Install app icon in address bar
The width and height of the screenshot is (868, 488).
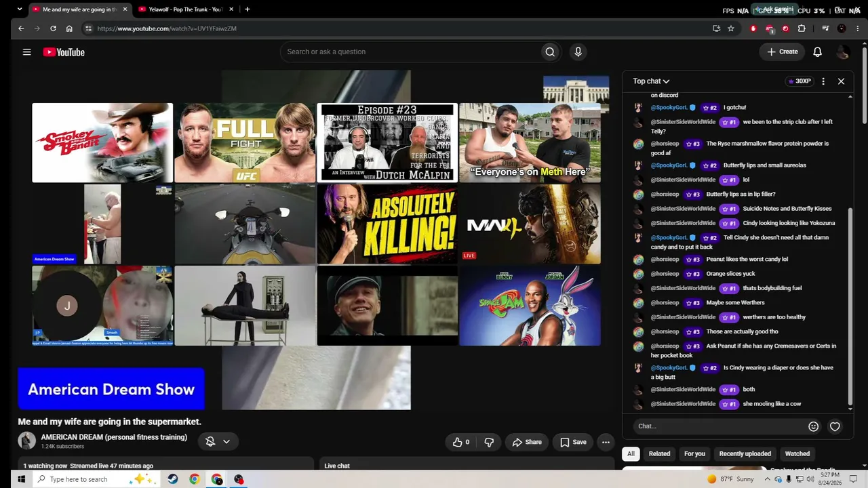[x=716, y=28]
